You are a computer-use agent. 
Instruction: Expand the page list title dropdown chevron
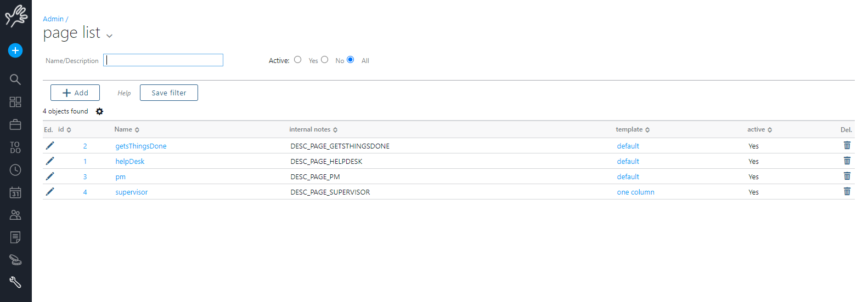(109, 36)
